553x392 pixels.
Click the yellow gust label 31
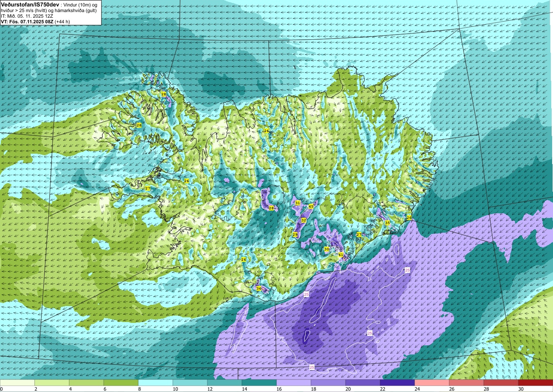click(x=298, y=203)
